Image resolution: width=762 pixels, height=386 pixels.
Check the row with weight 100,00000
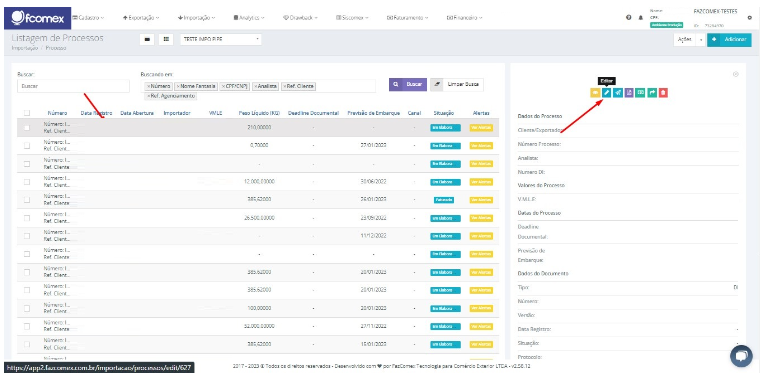click(x=27, y=308)
